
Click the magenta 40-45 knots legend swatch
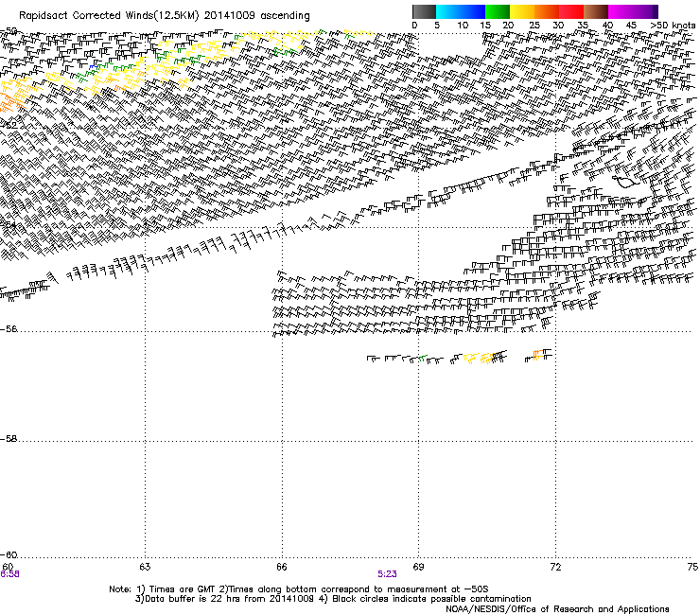pos(621,11)
